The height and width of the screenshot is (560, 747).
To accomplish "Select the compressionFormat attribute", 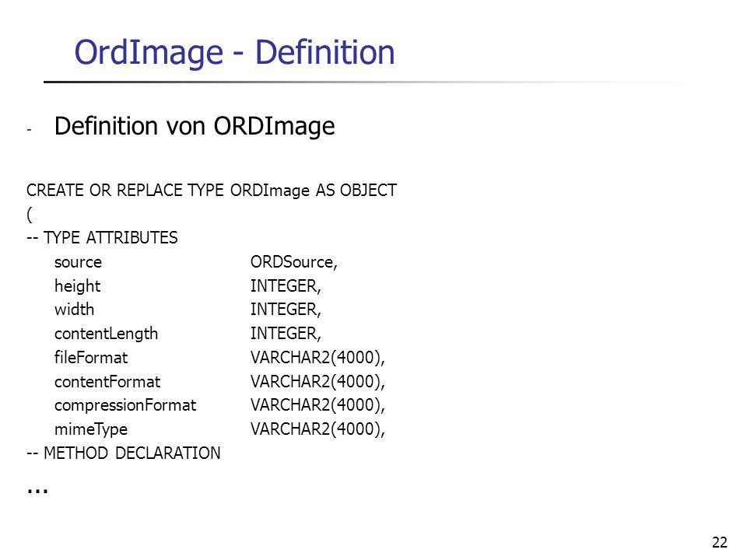I will pos(125,405).
